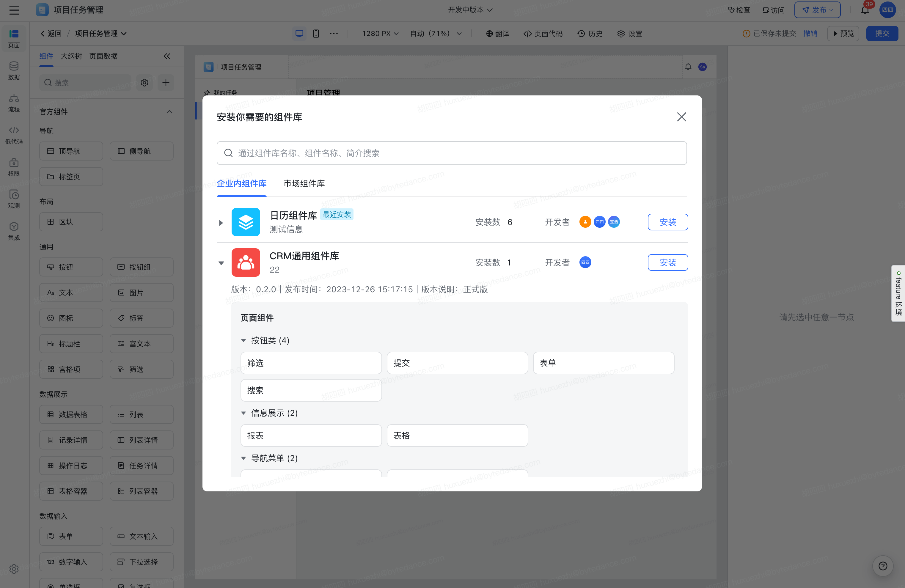
Task: Open the 开发中版本 dropdown
Action: click(470, 10)
